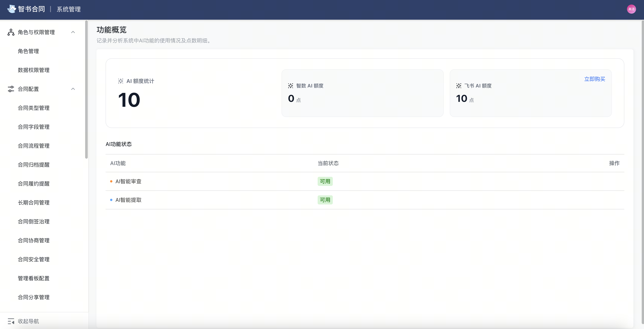This screenshot has width=644, height=329.
Task: Open 角色管理 in the sidebar
Action: tap(28, 51)
